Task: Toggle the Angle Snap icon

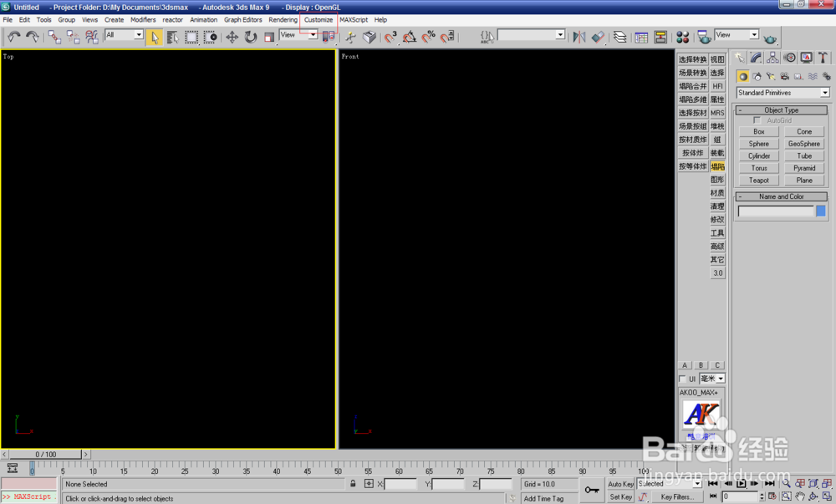Action: 410,37
